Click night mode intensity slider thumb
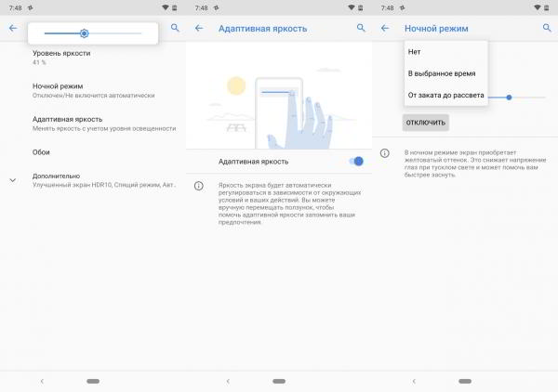This screenshot has height=392, width=558. 509,97
